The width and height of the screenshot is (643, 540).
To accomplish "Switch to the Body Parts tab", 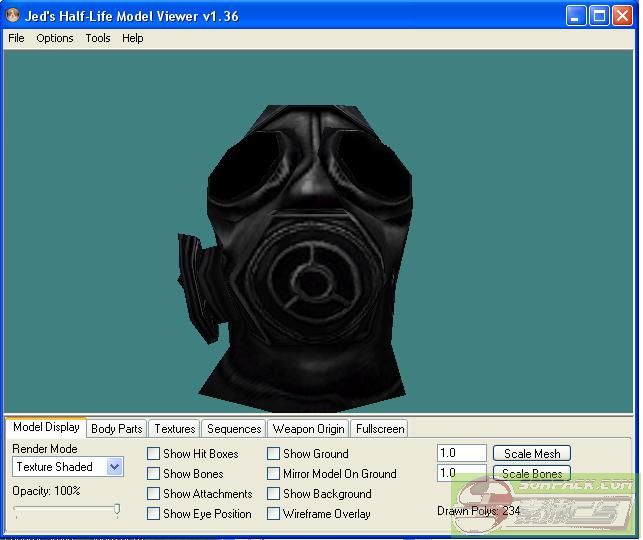I will (x=116, y=429).
